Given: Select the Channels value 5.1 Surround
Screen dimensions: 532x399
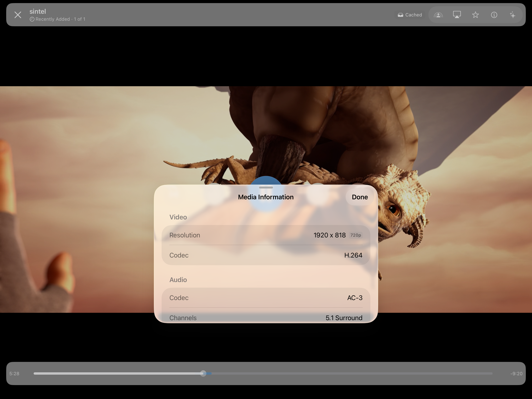Looking at the screenshot, I should pyautogui.click(x=344, y=318).
